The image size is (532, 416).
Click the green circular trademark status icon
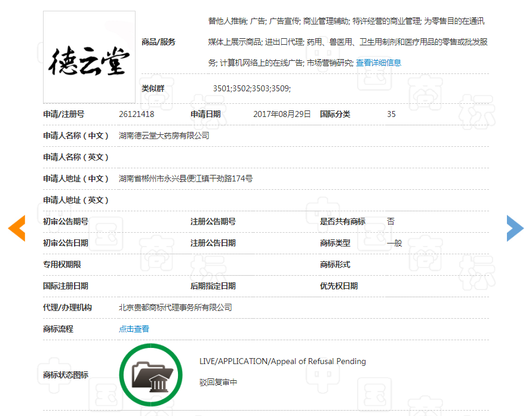point(150,375)
